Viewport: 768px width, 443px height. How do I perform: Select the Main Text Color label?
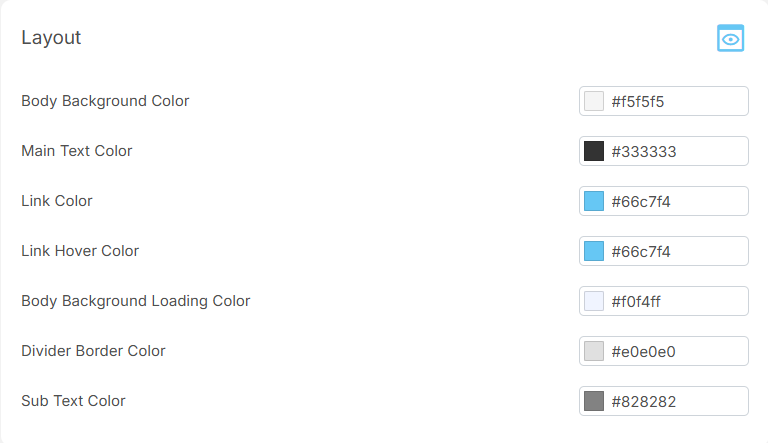(x=77, y=151)
